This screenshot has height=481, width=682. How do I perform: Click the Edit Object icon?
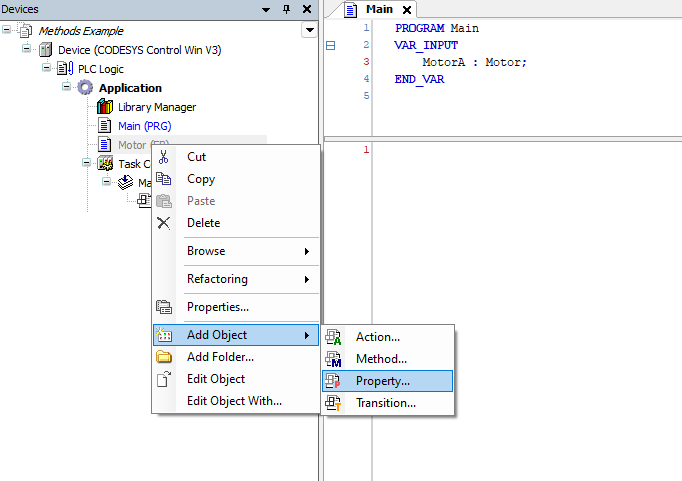pos(164,379)
